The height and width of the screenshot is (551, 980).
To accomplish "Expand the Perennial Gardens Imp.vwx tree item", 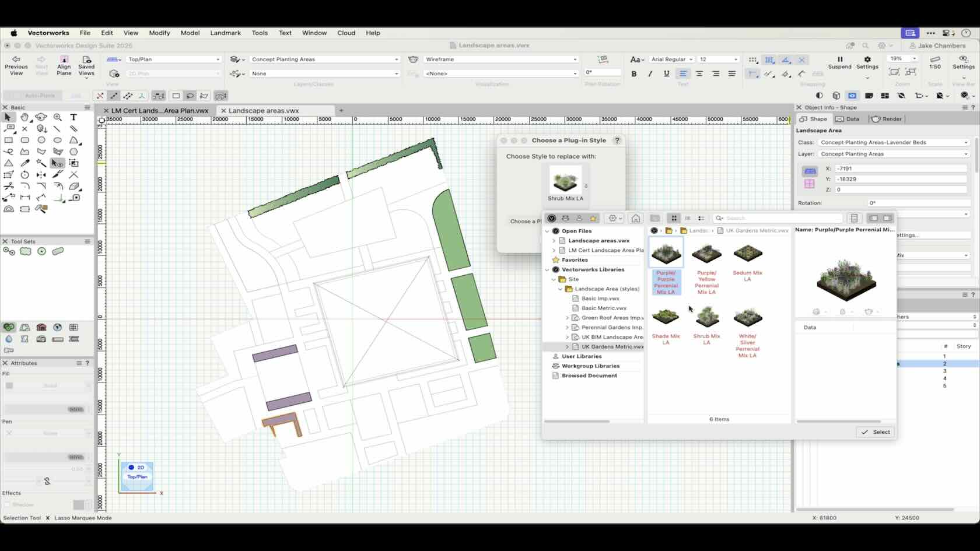I will click(566, 327).
